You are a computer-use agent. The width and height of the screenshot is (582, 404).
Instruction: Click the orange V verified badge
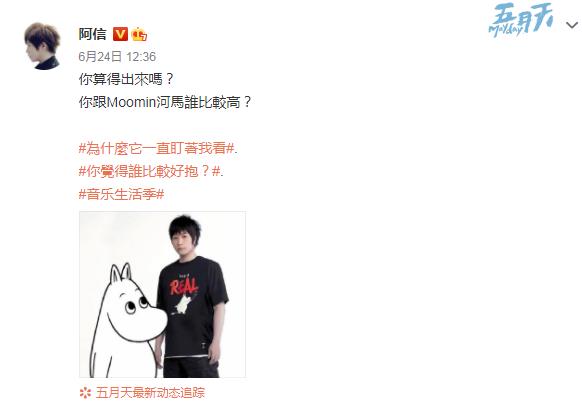pyautogui.click(x=120, y=34)
